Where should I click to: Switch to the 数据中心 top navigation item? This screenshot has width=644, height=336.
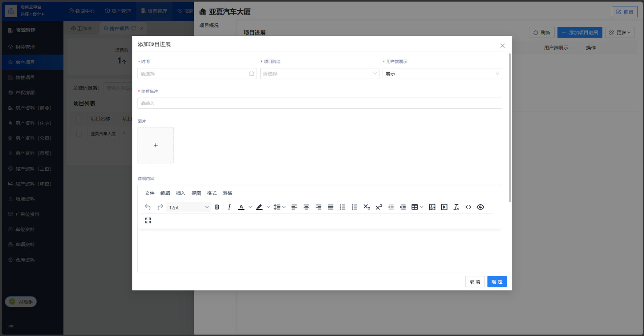[x=82, y=11]
